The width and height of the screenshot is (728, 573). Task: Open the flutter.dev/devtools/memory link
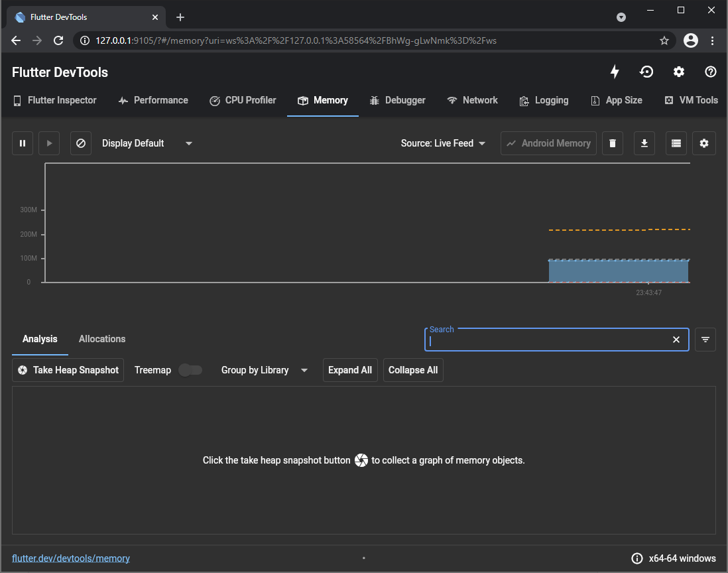click(x=70, y=558)
